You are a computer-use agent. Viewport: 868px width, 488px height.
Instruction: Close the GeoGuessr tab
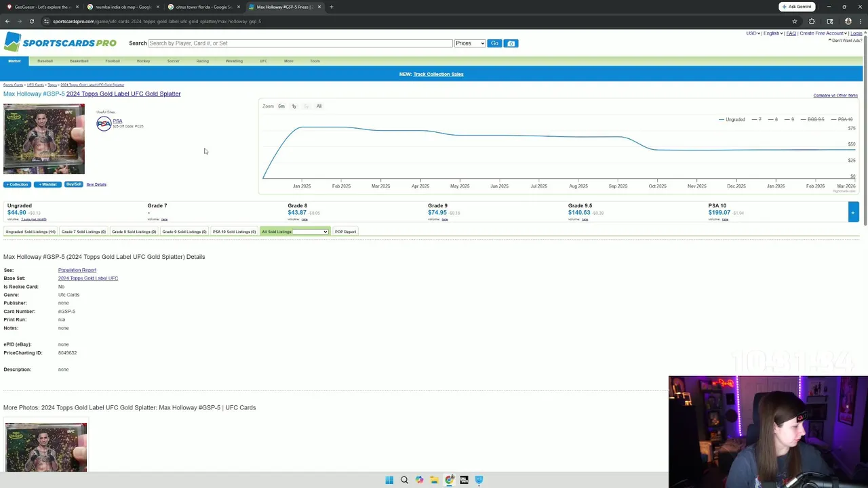(77, 7)
